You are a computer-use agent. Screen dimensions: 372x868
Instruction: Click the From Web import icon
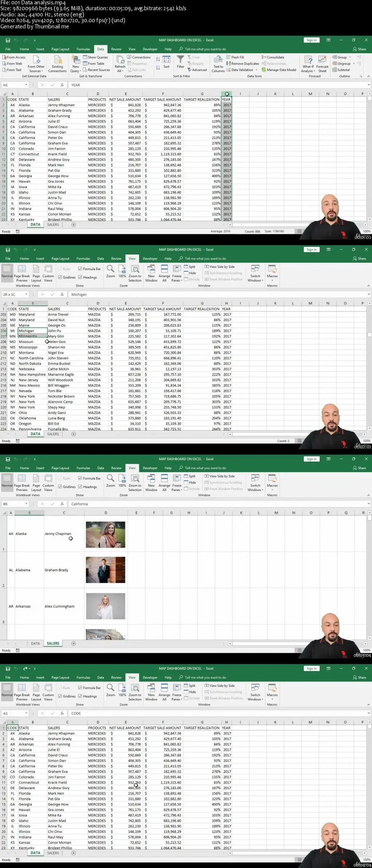(4, 64)
